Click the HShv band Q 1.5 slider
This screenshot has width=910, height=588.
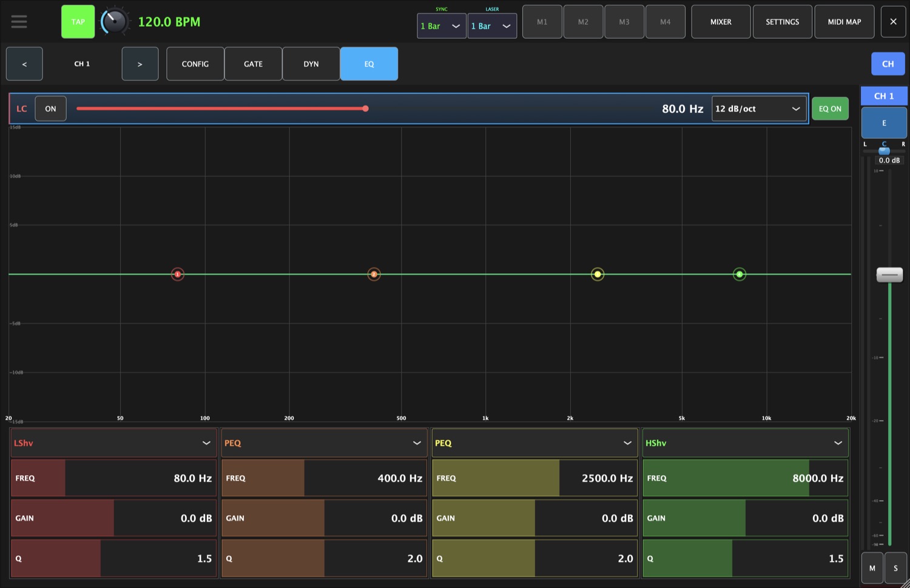pyautogui.click(x=745, y=558)
